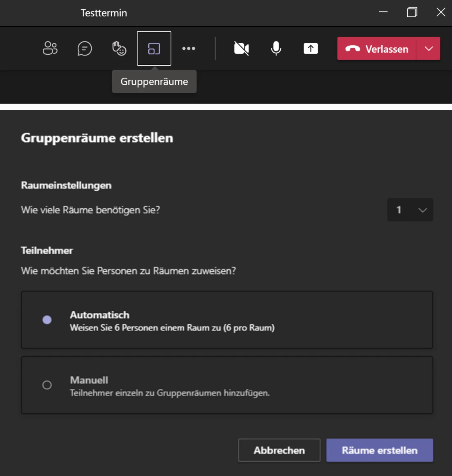Open the meeting chat
Image resolution: width=452 pixels, height=476 pixels.
coord(85,48)
